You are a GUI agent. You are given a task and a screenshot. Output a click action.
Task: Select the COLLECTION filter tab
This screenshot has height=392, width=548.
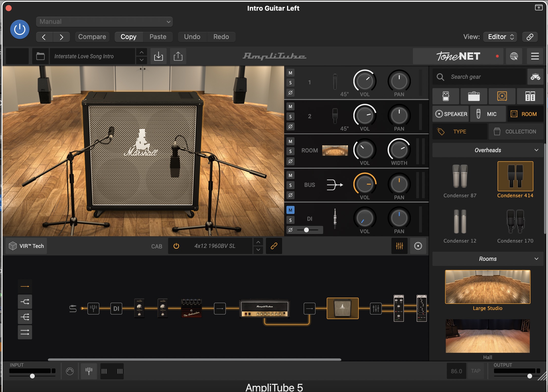(x=516, y=132)
